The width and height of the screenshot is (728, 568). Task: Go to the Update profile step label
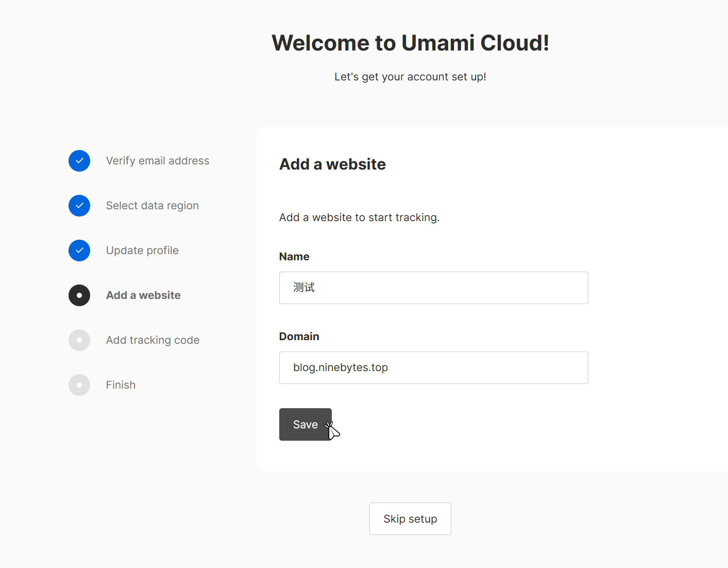point(142,250)
